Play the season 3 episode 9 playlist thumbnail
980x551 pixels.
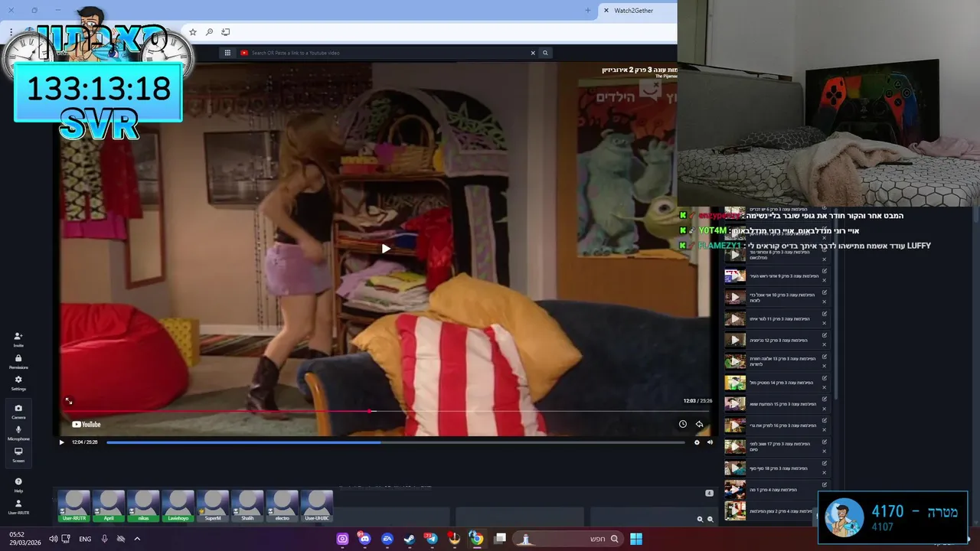pyautogui.click(x=735, y=276)
